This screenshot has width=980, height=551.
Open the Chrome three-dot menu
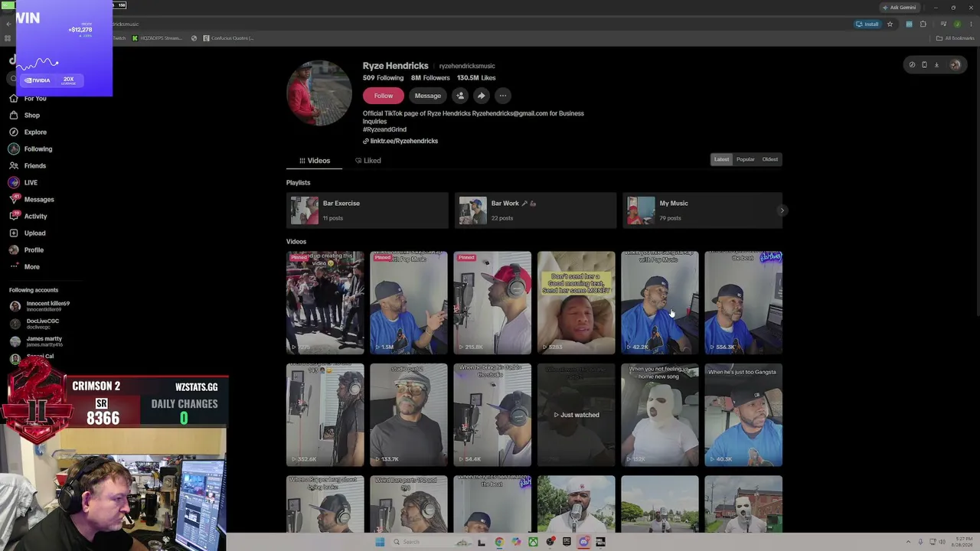pos(971,24)
